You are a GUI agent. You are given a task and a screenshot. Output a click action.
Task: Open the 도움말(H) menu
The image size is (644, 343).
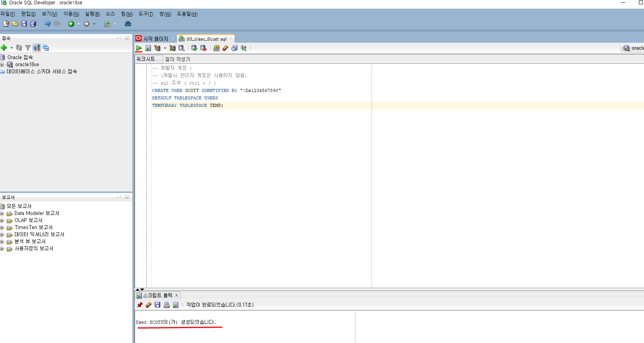coord(187,14)
